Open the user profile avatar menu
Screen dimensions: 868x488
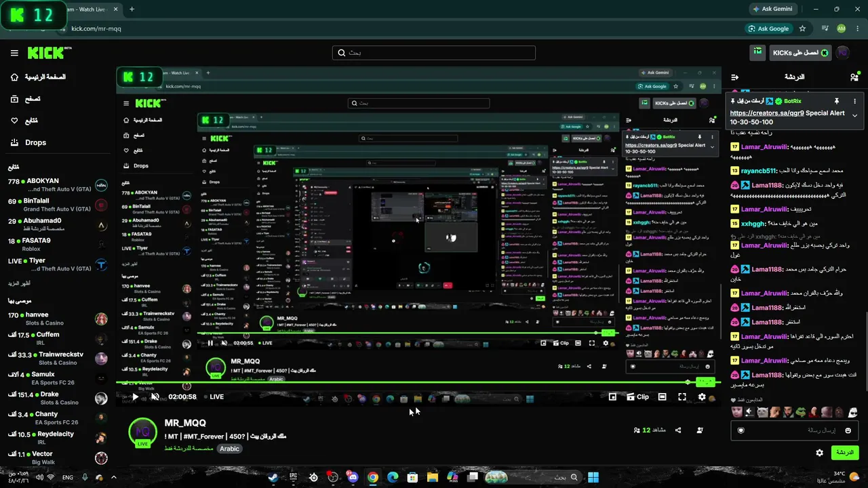click(843, 52)
